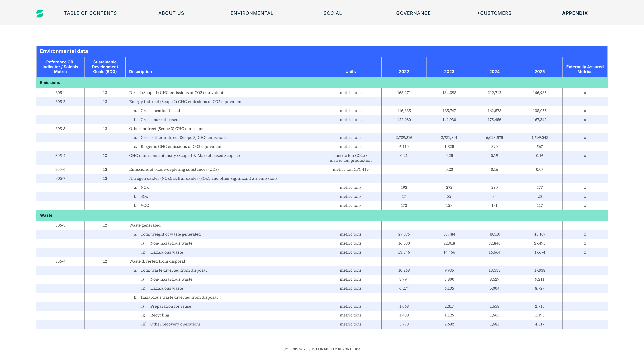Select GHG emissions intensity description

[184, 156]
